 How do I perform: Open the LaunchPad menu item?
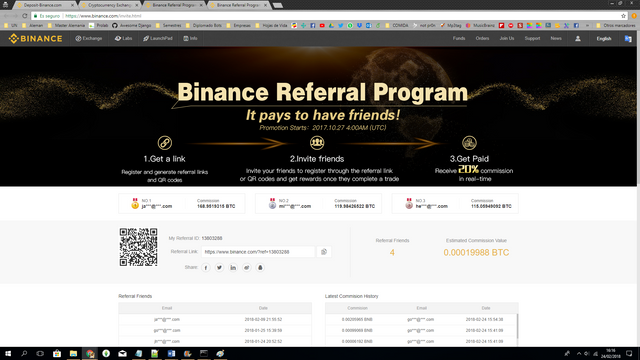158,38
